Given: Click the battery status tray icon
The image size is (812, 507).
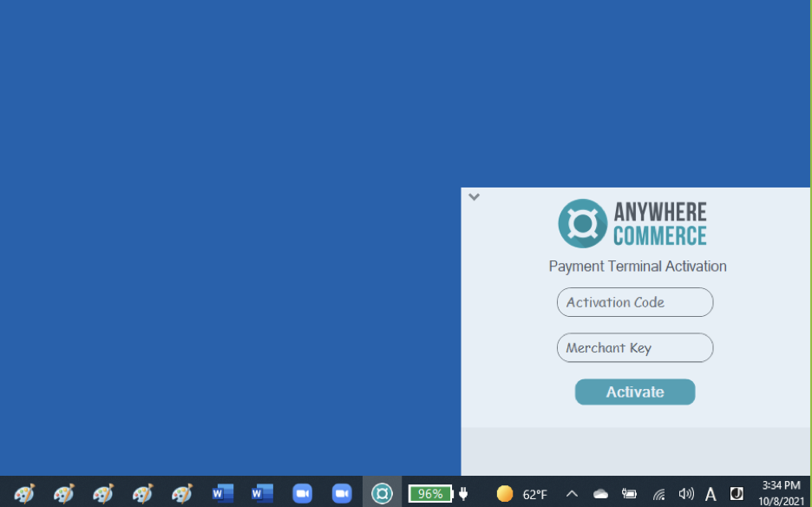Looking at the screenshot, I should 629,494.
